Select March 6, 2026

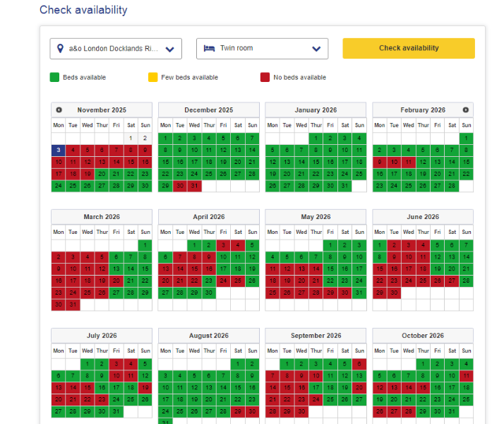click(x=116, y=257)
